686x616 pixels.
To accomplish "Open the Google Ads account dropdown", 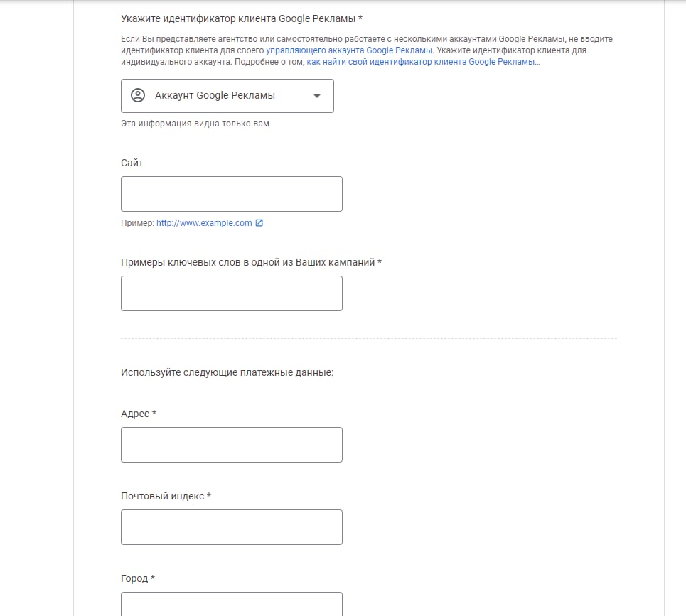I will tap(227, 96).
